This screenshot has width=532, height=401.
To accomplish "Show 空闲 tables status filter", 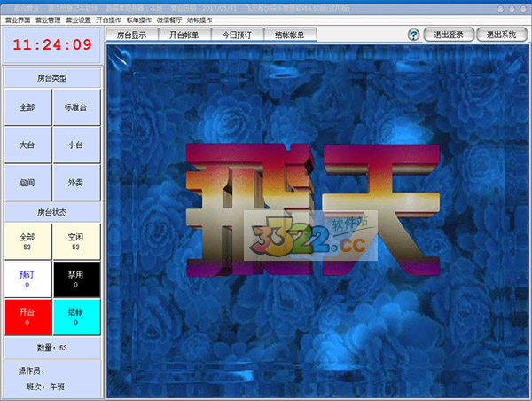I will pyautogui.click(x=76, y=241).
